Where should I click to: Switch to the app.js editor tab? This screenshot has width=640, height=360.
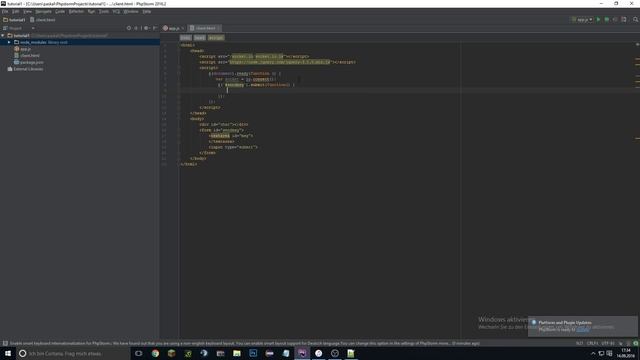tap(173, 28)
